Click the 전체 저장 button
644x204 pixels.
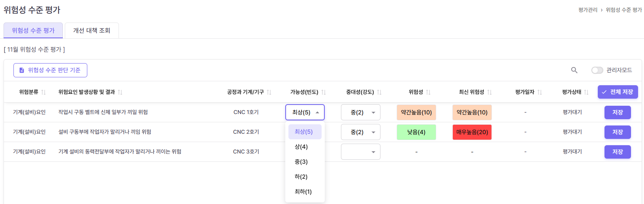[x=618, y=92]
